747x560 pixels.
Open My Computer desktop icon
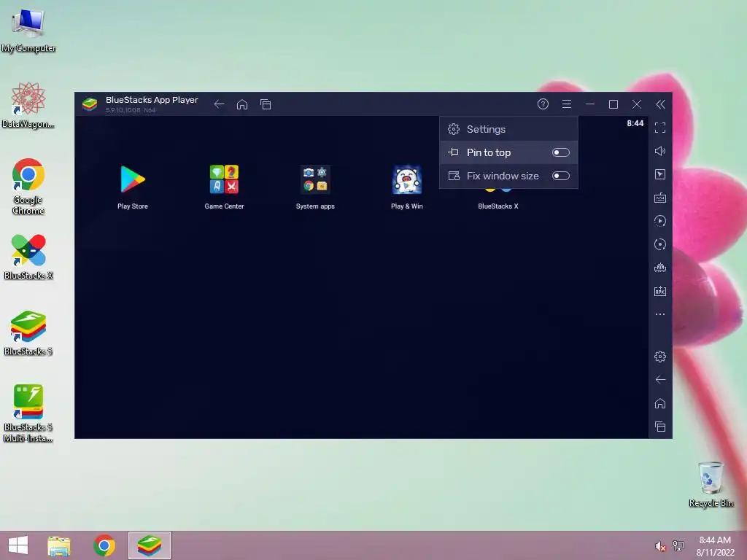coord(28,30)
